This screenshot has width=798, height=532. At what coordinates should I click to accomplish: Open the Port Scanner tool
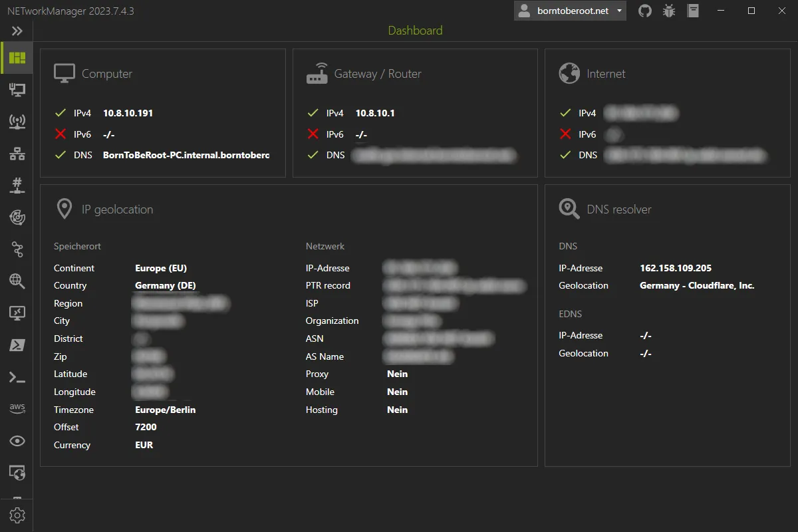coord(17,185)
